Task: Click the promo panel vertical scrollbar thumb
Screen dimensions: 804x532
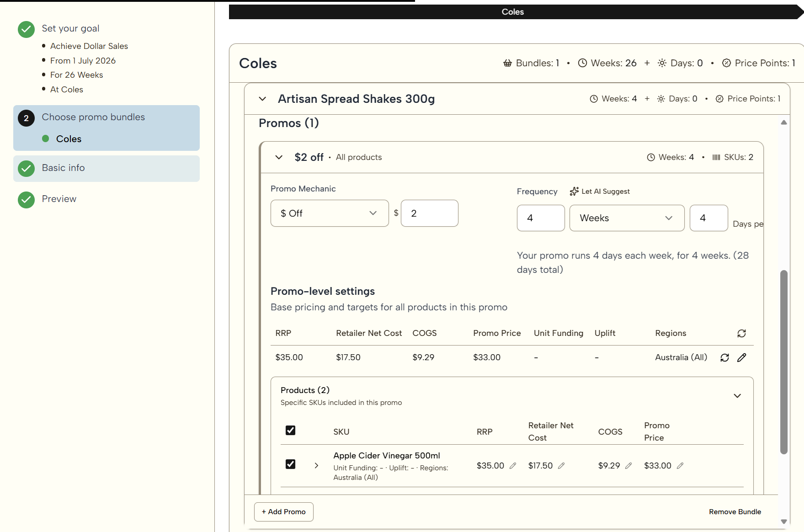Action: 784,362
